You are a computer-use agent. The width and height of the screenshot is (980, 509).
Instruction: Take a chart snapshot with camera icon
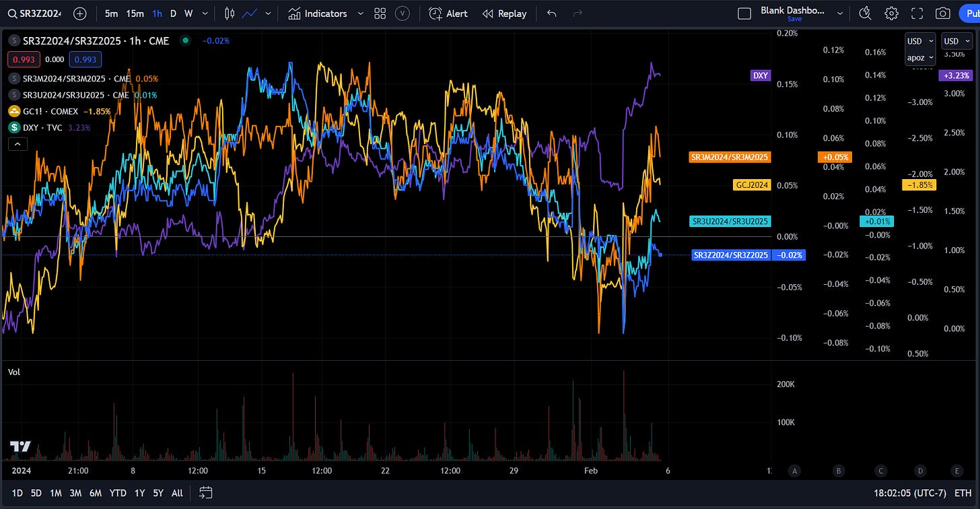(x=943, y=13)
